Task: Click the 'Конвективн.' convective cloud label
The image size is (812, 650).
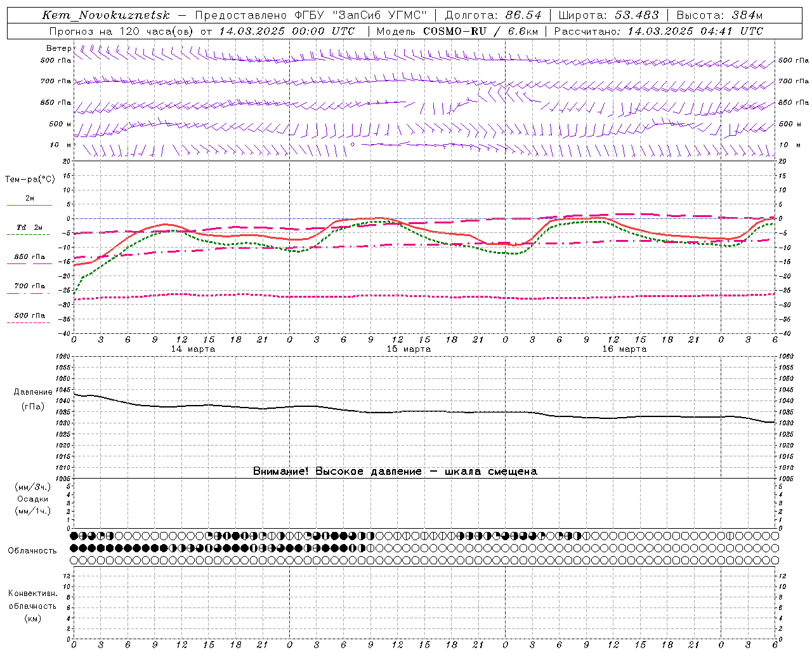Action: (33, 594)
